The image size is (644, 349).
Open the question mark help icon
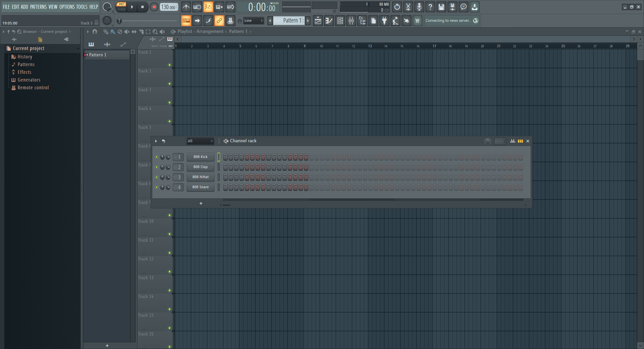coord(430,7)
